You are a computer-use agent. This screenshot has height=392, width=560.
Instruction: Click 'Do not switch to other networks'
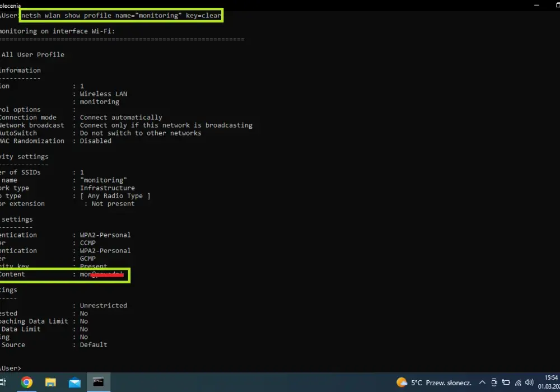coord(141,133)
